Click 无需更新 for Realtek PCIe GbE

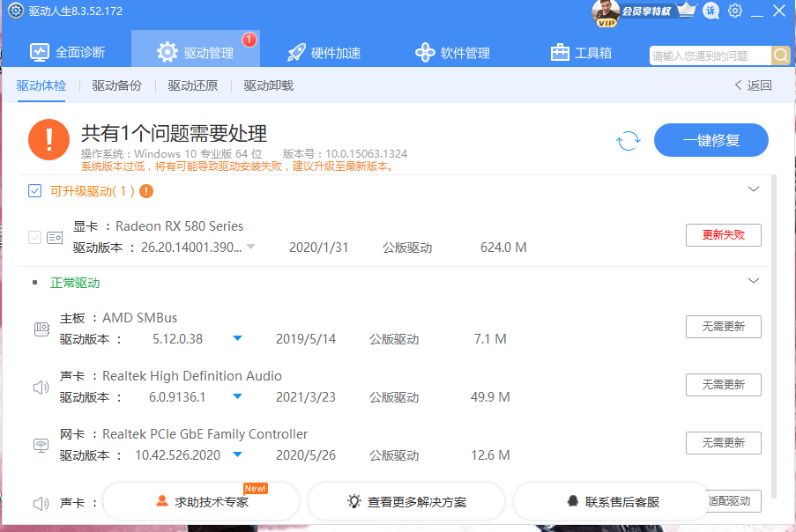pos(724,443)
